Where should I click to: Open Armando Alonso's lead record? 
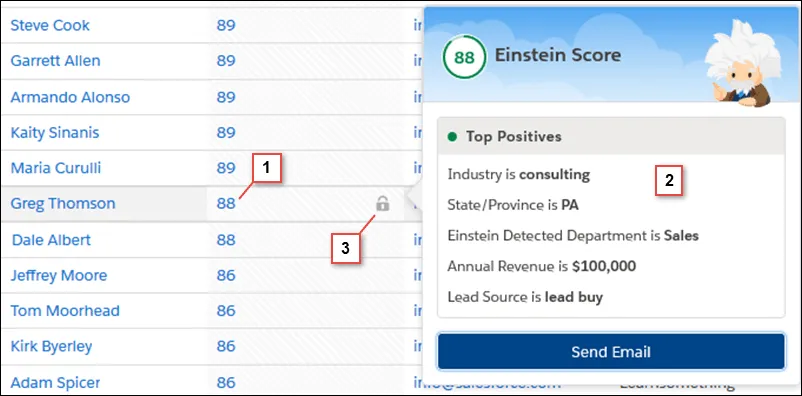coord(70,97)
